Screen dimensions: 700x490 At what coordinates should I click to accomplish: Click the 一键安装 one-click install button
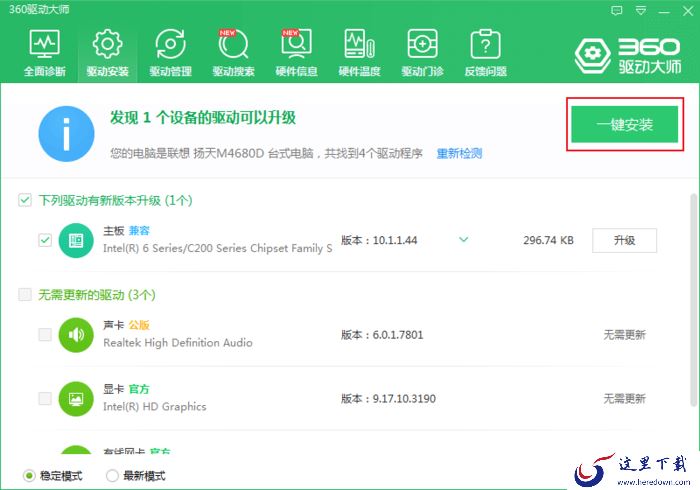tap(625, 124)
